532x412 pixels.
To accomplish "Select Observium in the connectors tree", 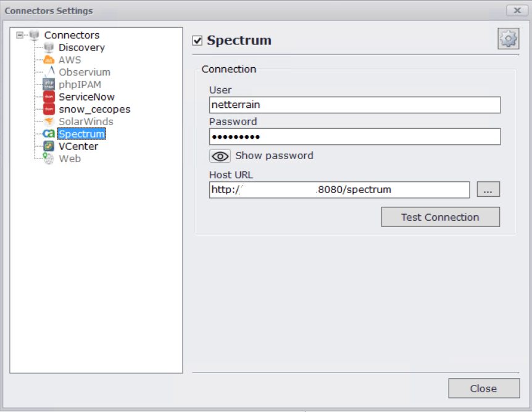I will point(85,72).
